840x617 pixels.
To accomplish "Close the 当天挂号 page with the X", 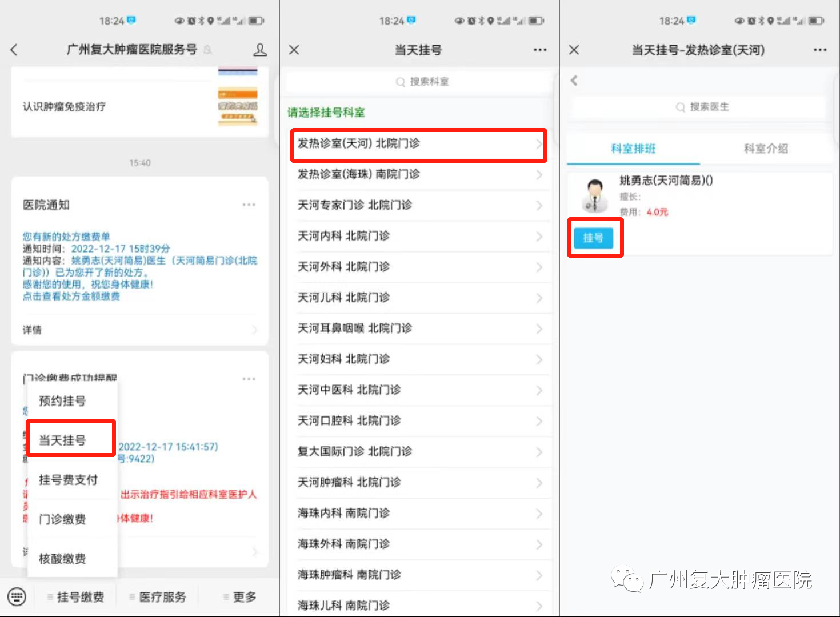I will click(x=294, y=50).
